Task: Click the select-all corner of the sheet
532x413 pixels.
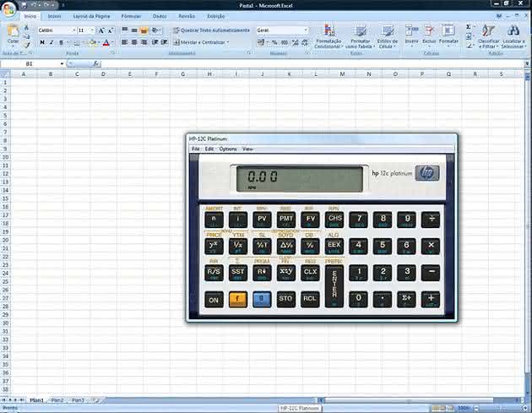Action: tap(5, 74)
